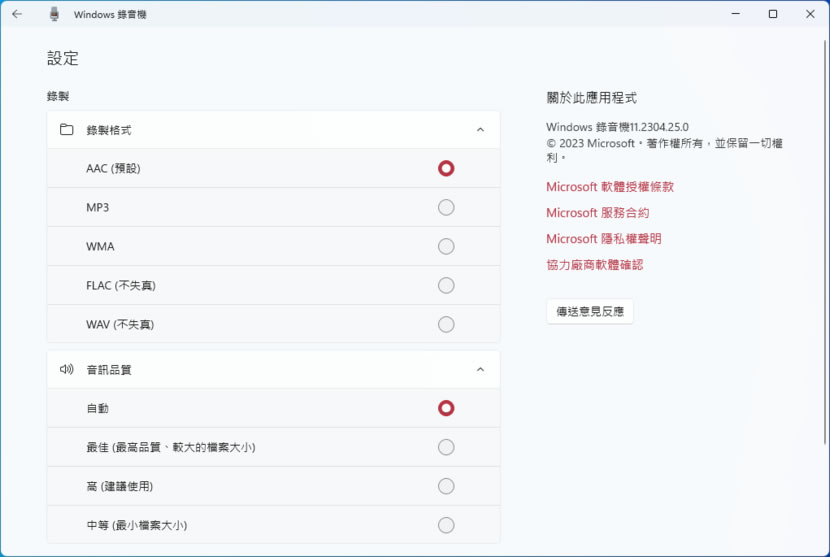The image size is (830, 557).
Task: Click the vertical scrollbar on the right
Action: (825, 242)
